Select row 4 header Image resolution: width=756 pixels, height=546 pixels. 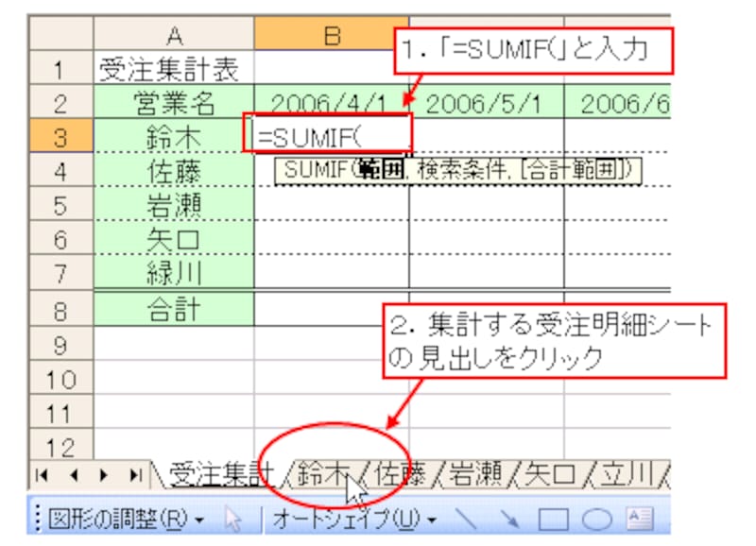tap(60, 171)
